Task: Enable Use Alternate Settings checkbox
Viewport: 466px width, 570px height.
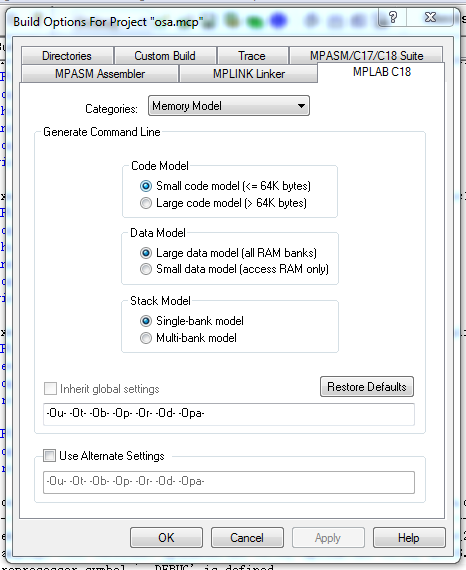Action: (49, 455)
